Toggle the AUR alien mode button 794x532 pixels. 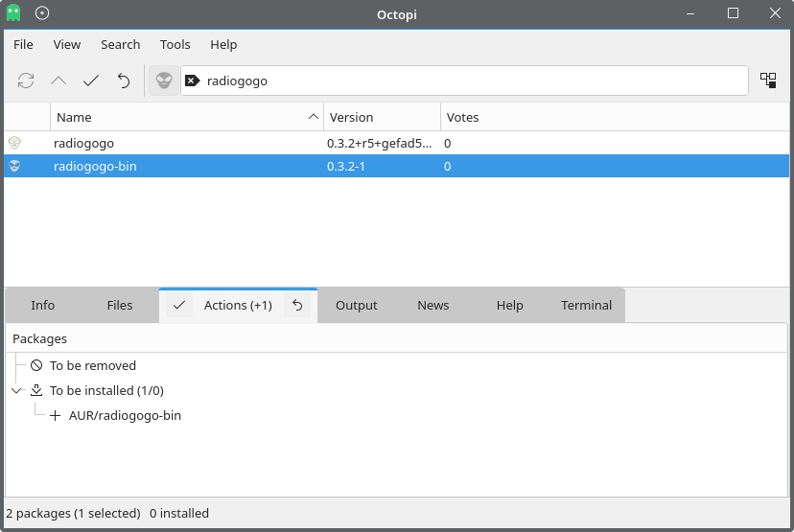tap(164, 81)
